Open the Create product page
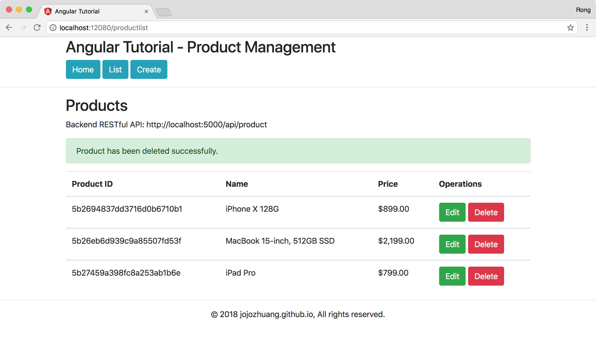 click(149, 69)
